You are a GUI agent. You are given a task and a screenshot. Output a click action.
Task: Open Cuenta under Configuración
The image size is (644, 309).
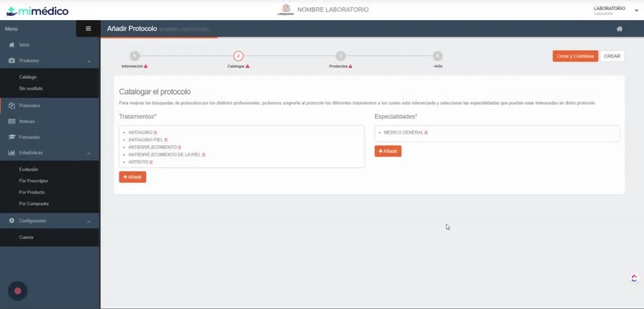click(26, 237)
